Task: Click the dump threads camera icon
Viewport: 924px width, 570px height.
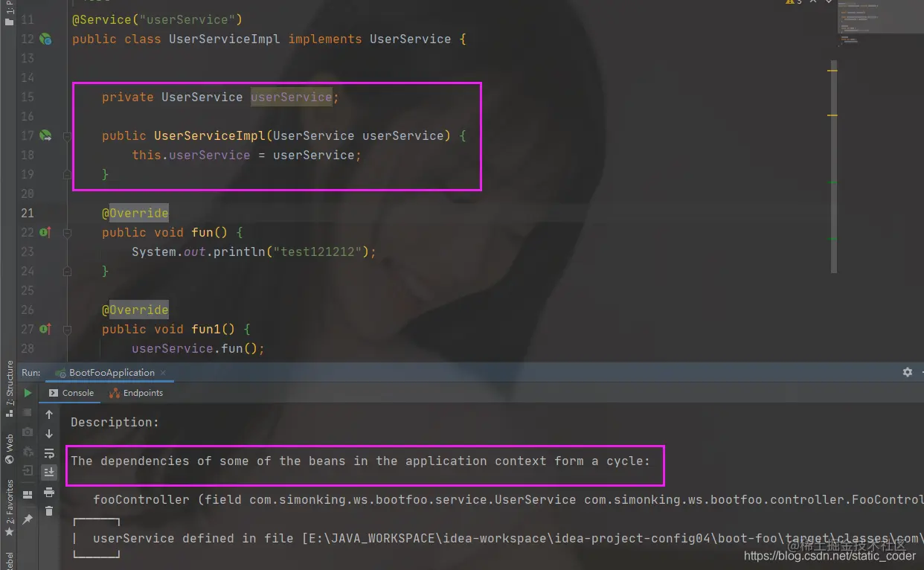Action: [28, 432]
